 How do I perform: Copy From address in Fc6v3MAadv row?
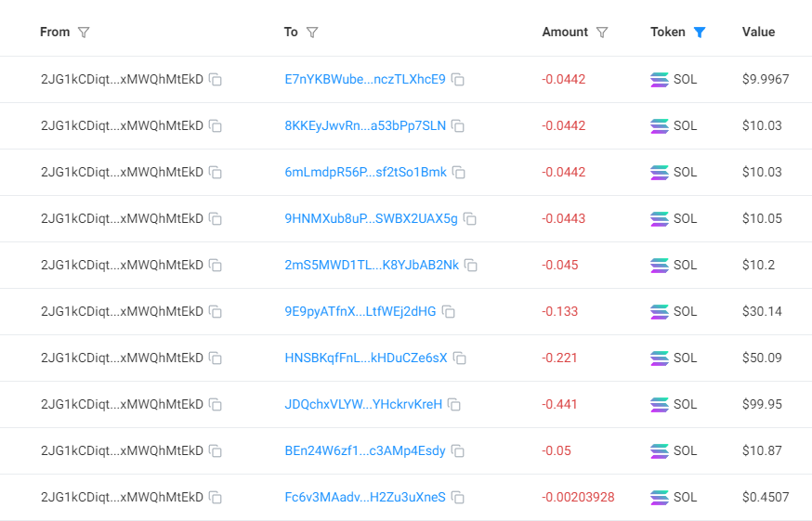pyautogui.click(x=216, y=497)
